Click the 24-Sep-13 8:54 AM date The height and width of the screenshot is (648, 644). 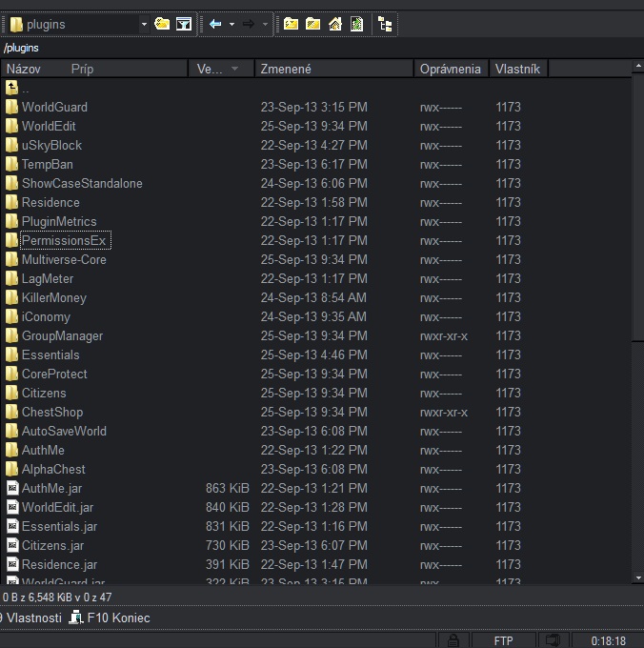[313, 297]
